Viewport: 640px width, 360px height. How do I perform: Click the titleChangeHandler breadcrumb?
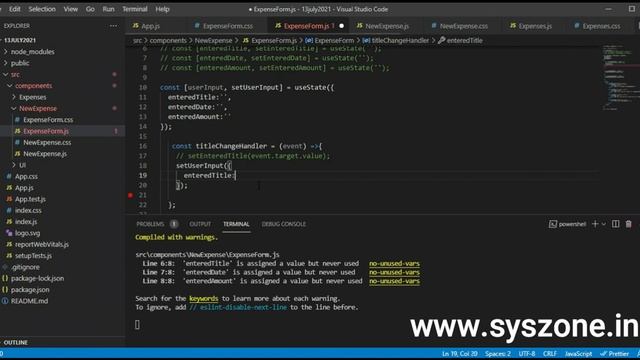point(400,40)
